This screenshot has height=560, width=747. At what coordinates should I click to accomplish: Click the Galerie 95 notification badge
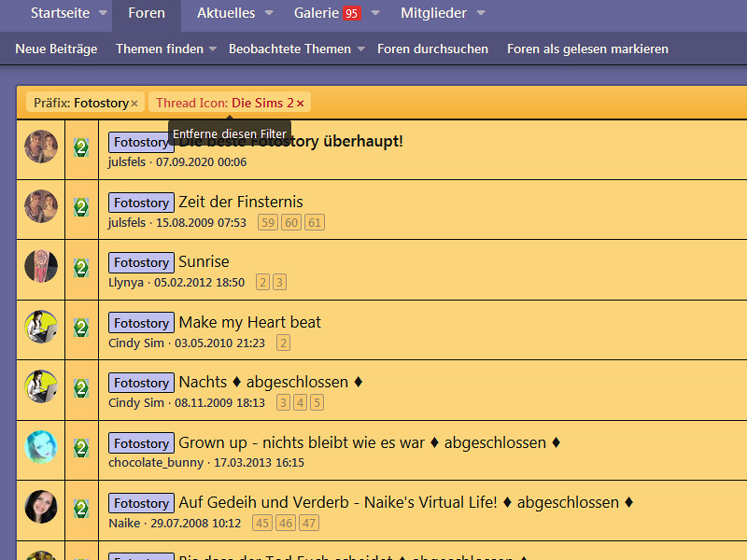(352, 13)
